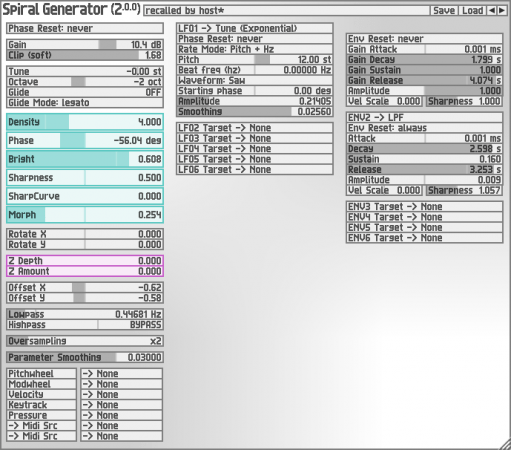Open the LFO3 Target selector

255,138
